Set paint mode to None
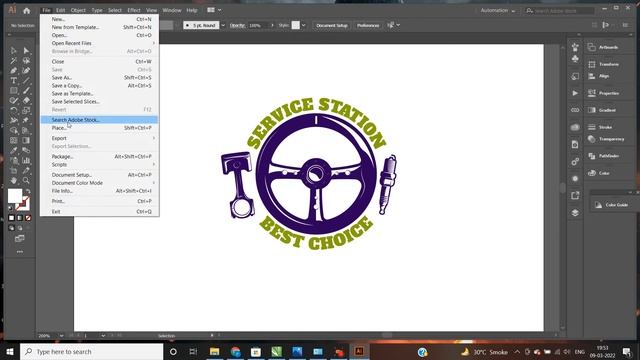The height and width of the screenshot is (360, 640). (x=28, y=218)
